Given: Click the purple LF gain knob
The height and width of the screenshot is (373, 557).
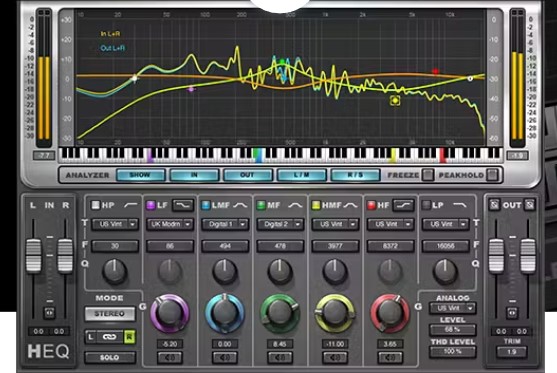Looking at the screenshot, I should [169, 313].
